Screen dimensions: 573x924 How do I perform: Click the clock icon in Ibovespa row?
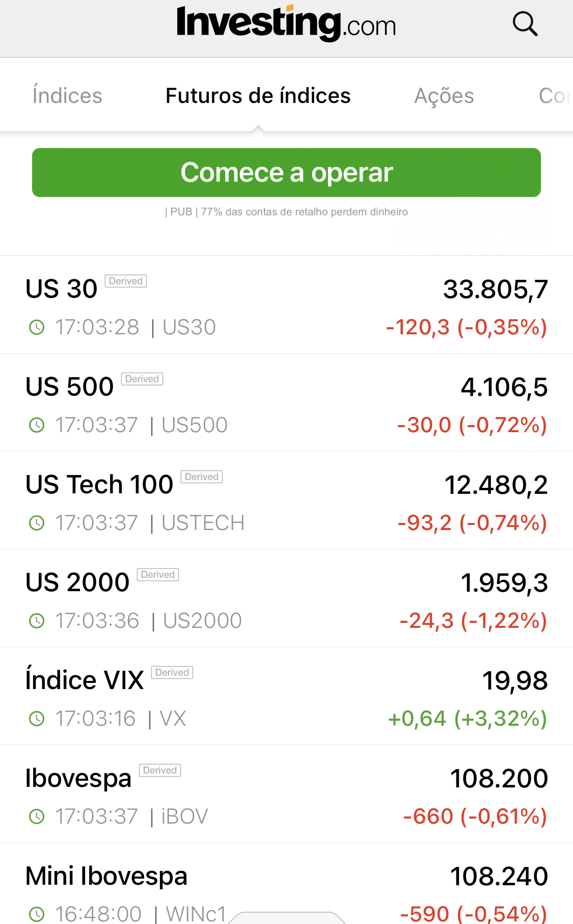(x=37, y=816)
